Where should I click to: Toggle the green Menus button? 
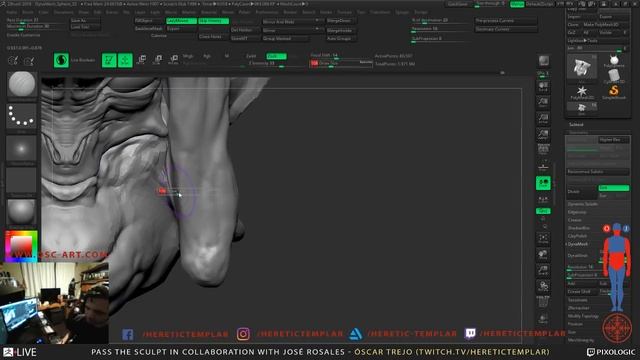pos(517,4)
